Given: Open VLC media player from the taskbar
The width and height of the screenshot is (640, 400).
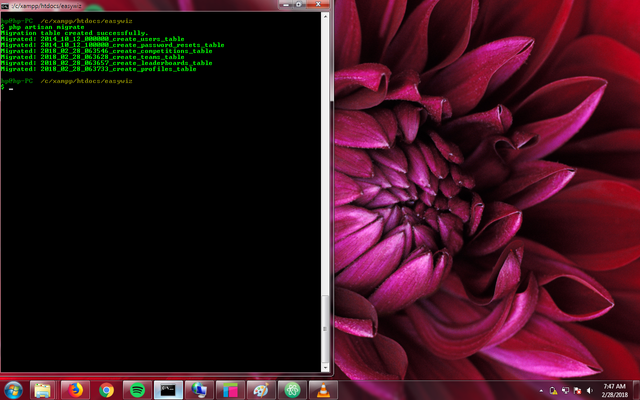Looking at the screenshot, I should 323,390.
